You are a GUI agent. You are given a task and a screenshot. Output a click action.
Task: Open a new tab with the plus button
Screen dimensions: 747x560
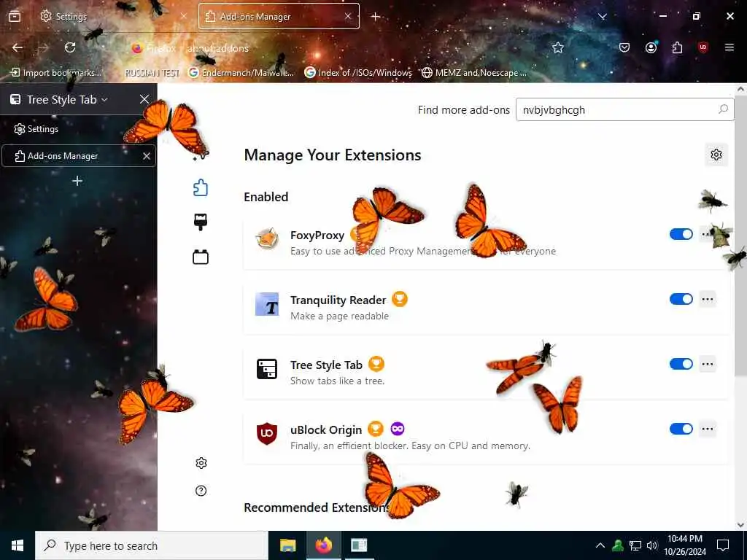pos(376,17)
